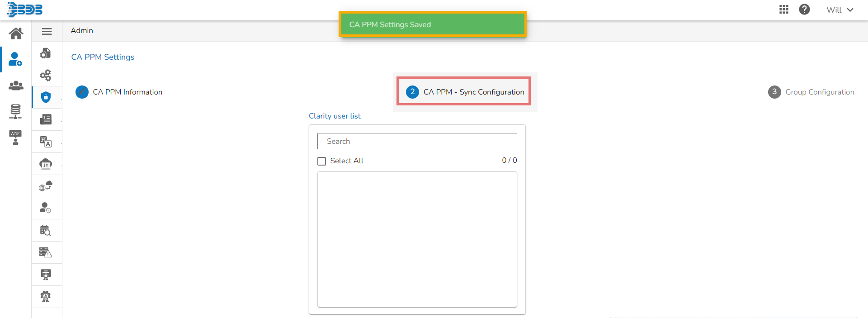The width and height of the screenshot is (868, 318).
Task: Click the BDB logo
Action: 25,9
